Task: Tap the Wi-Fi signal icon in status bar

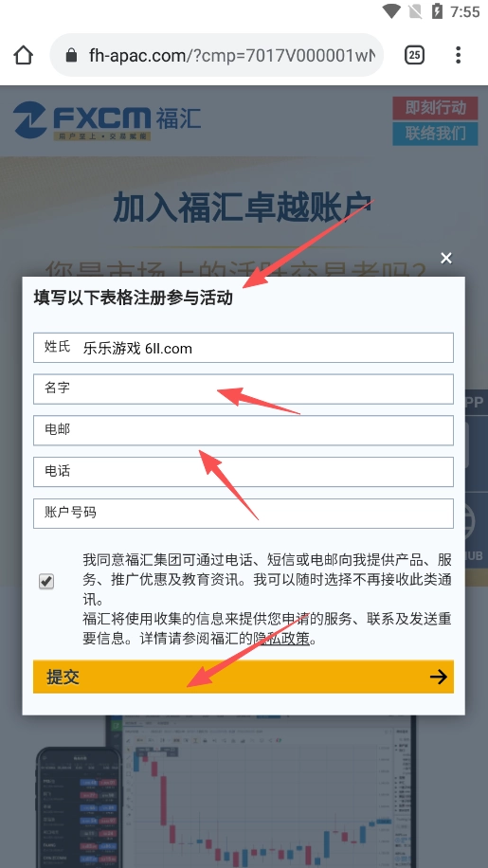Action: click(391, 11)
